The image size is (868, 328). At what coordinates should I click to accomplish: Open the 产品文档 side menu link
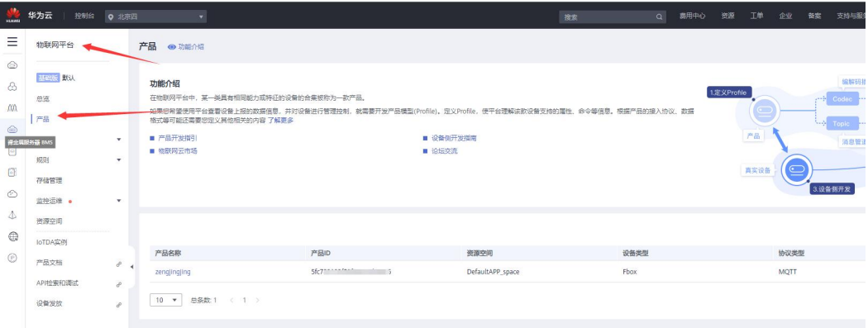pyautogui.click(x=50, y=263)
